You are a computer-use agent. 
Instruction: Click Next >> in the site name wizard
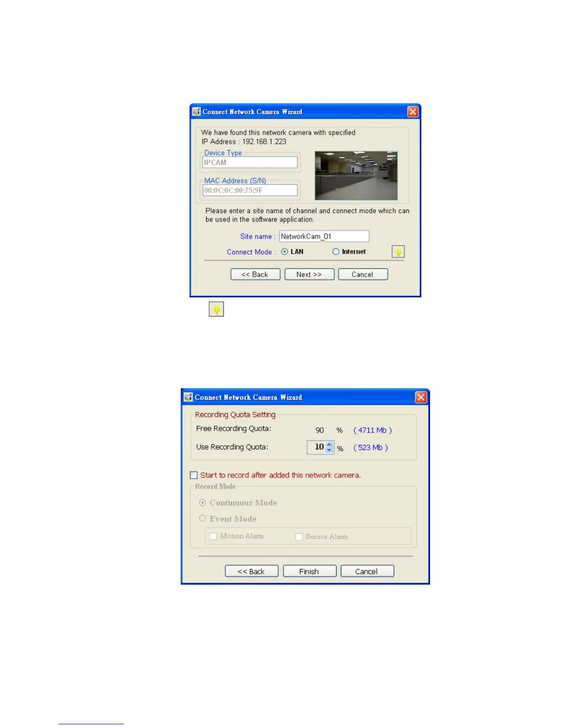coord(310,274)
